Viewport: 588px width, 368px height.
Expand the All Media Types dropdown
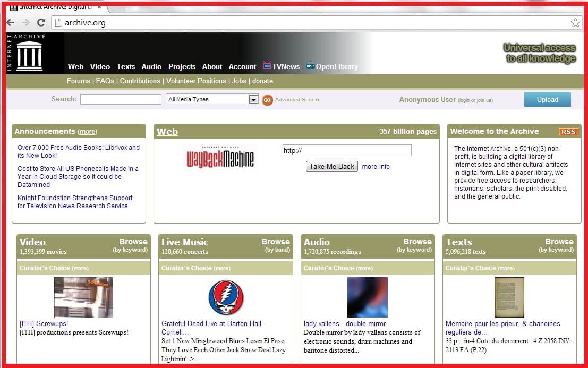pos(253,99)
